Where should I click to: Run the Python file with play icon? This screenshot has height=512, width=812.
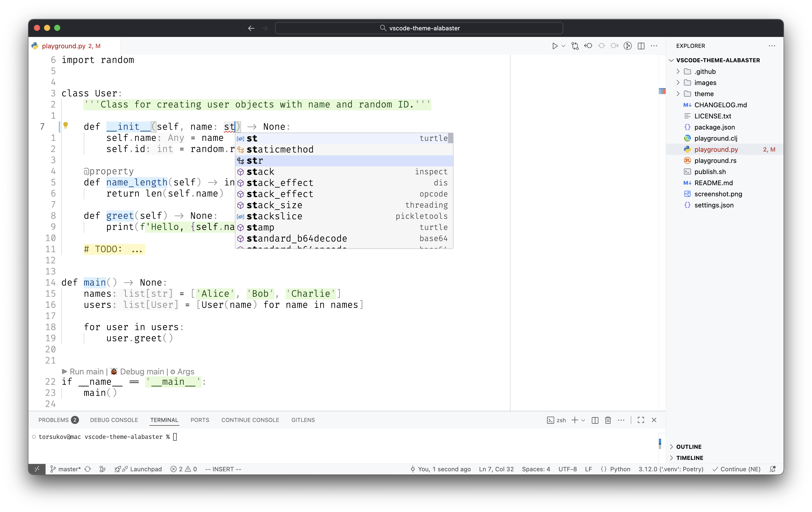coord(555,46)
